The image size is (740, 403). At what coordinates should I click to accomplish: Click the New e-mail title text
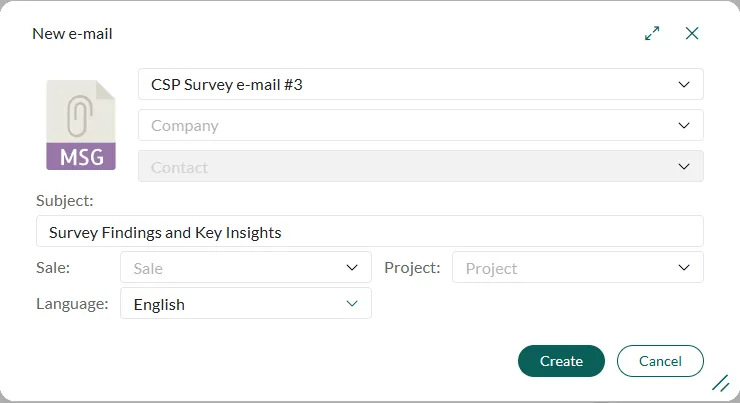[72, 34]
